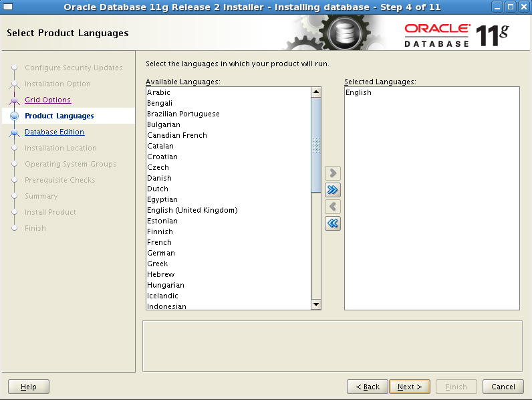Minimize the installer window
Image resolution: width=532 pixels, height=400 pixels.
497,7
